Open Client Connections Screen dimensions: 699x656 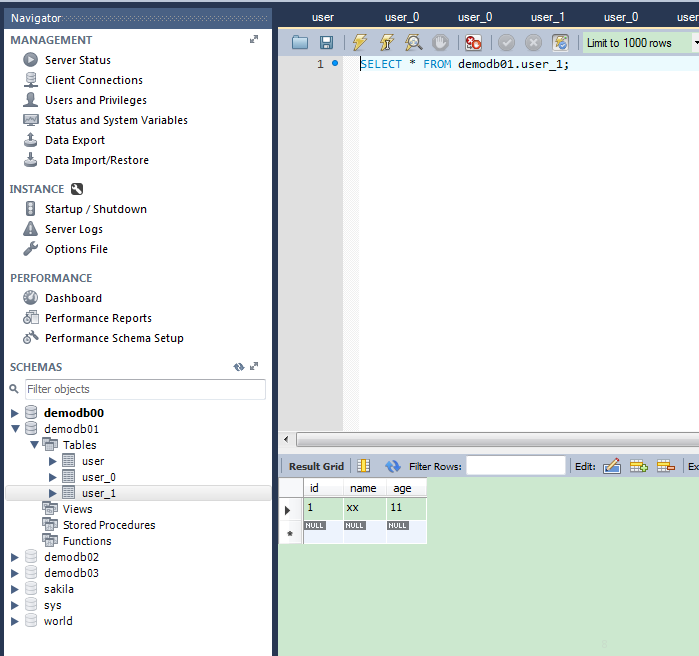coord(94,80)
